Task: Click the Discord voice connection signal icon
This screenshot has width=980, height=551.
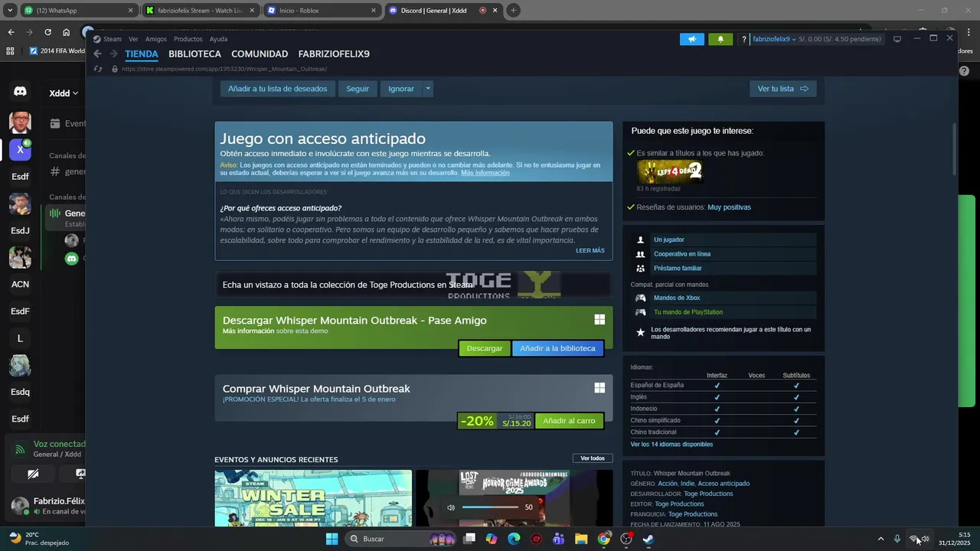Action: coord(21,448)
